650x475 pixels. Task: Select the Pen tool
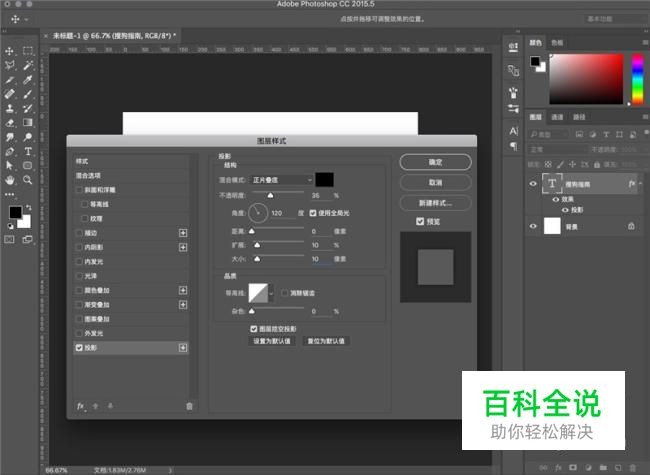click(x=9, y=151)
